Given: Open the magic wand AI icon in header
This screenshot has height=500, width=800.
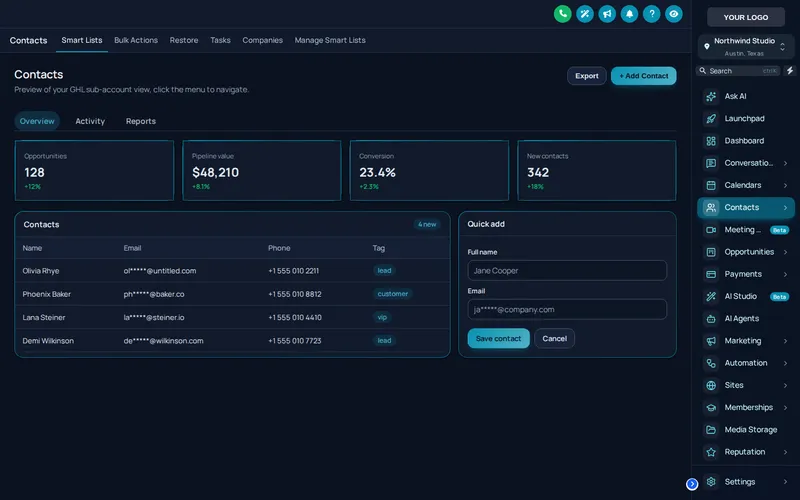Looking at the screenshot, I should pyautogui.click(x=585, y=14).
